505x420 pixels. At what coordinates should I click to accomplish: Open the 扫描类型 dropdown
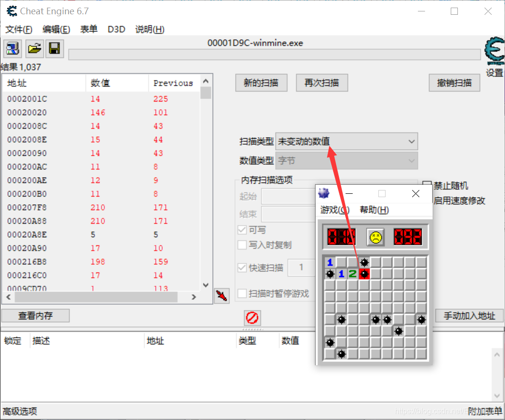(347, 141)
